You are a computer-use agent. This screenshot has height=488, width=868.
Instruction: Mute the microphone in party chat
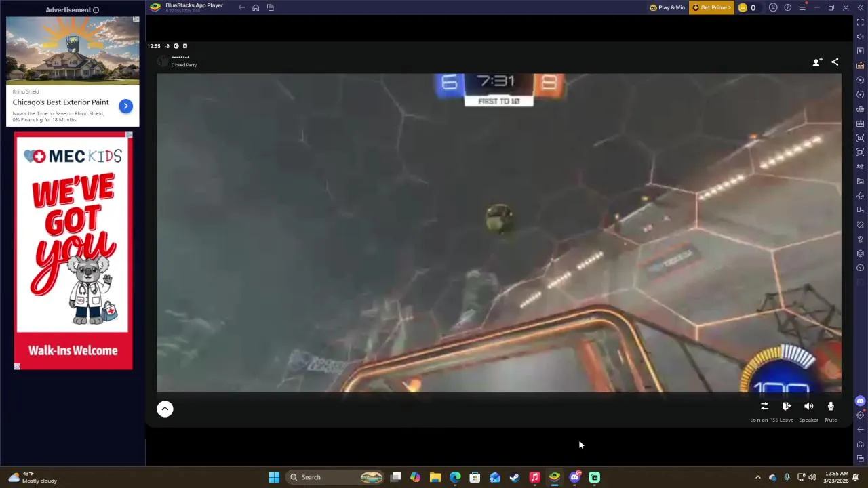tap(831, 406)
